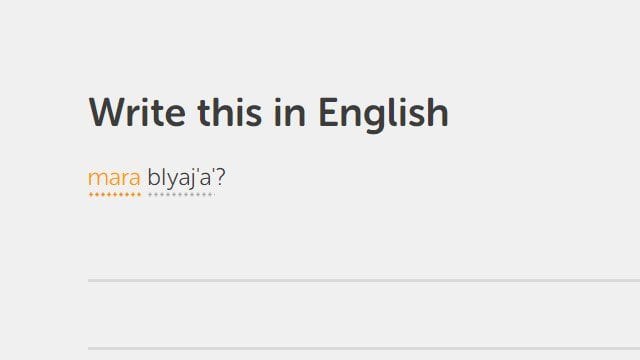Viewport: 640px width, 360px height.
Task: Show hint for the word "blyaj'a'?"
Action: 186,178
